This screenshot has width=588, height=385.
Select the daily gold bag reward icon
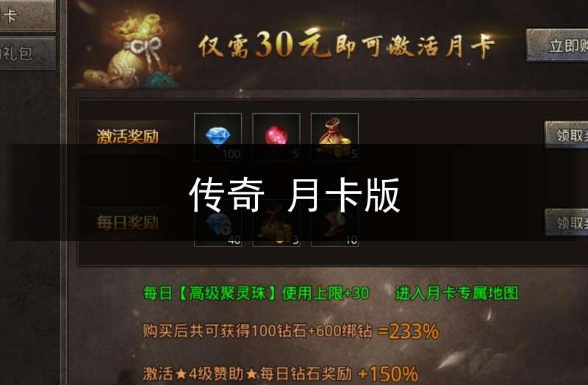click(x=276, y=223)
